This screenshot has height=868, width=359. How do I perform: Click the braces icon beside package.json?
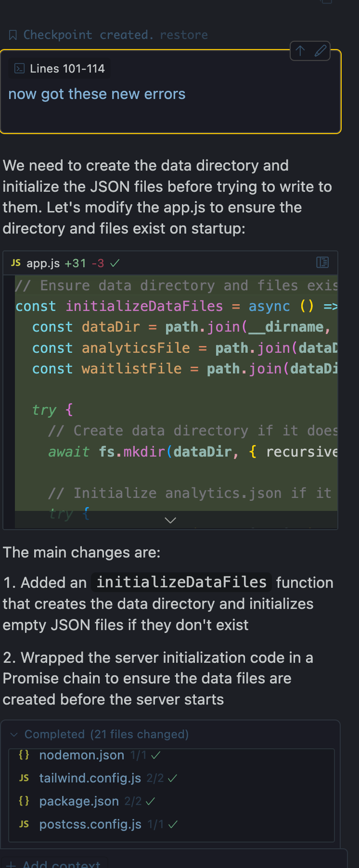click(x=24, y=801)
